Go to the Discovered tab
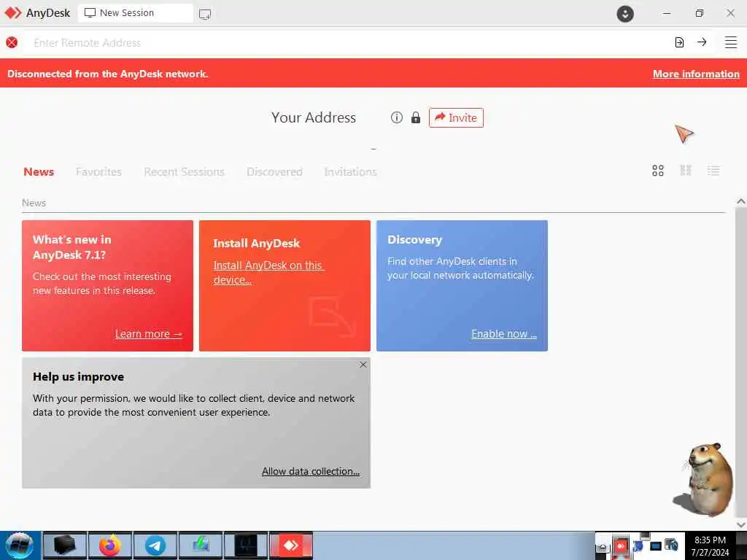The height and width of the screenshot is (560, 747). point(274,171)
